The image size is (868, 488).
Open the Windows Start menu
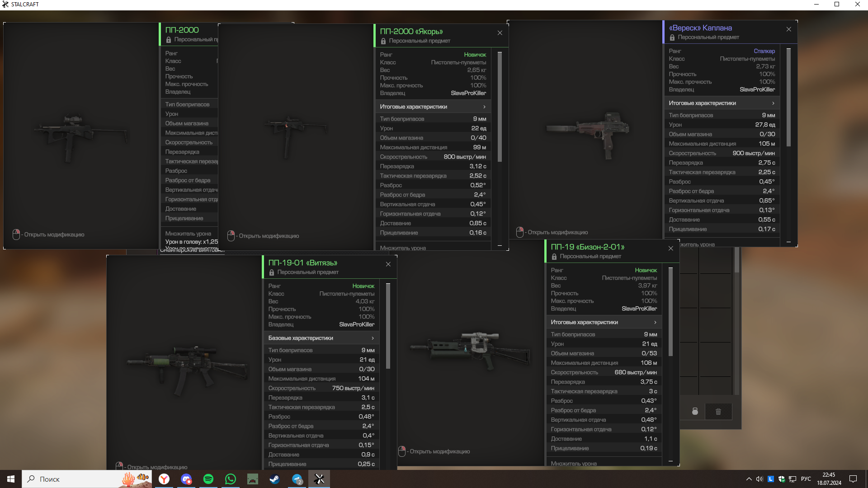click(x=11, y=479)
